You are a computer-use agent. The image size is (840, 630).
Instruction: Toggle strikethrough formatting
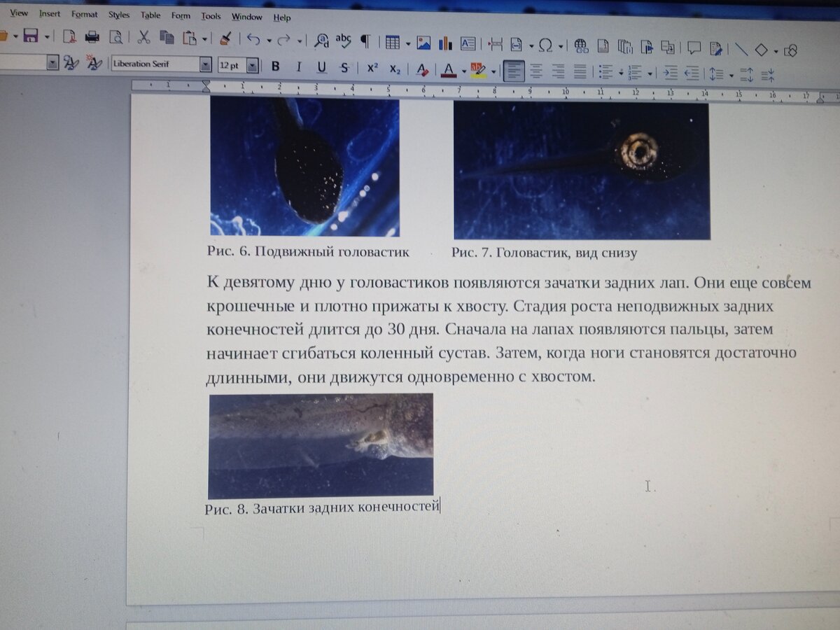click(x=344, y=67)
